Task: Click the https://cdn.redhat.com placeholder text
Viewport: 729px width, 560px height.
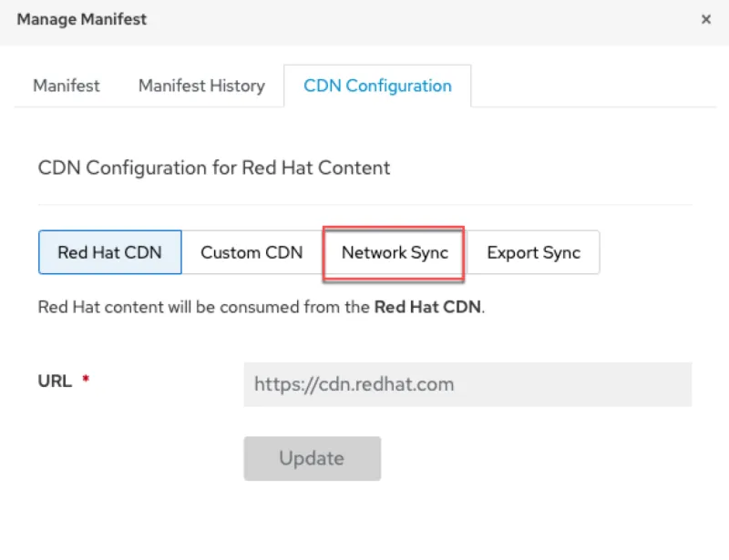Action: (x=354, y=383)
